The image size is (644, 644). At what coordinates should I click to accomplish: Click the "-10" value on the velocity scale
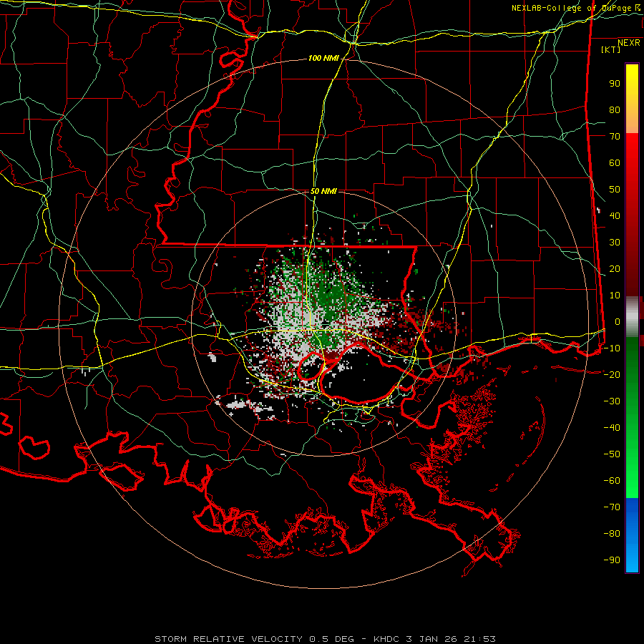point(612,348)
